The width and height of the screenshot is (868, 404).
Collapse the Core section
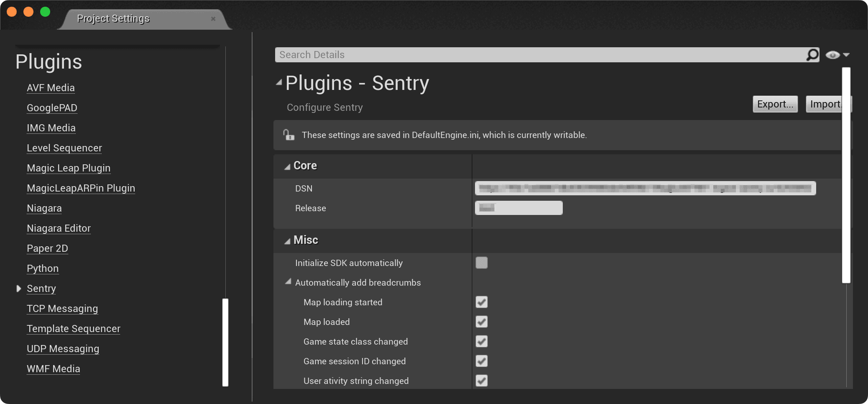pyautogui.click(x=287, y=166)
